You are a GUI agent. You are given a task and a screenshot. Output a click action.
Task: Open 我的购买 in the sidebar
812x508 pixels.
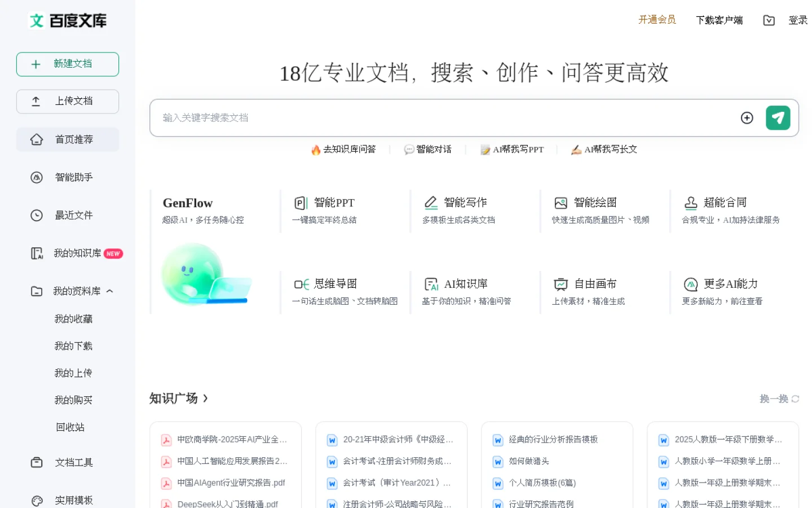click(73, 400)
